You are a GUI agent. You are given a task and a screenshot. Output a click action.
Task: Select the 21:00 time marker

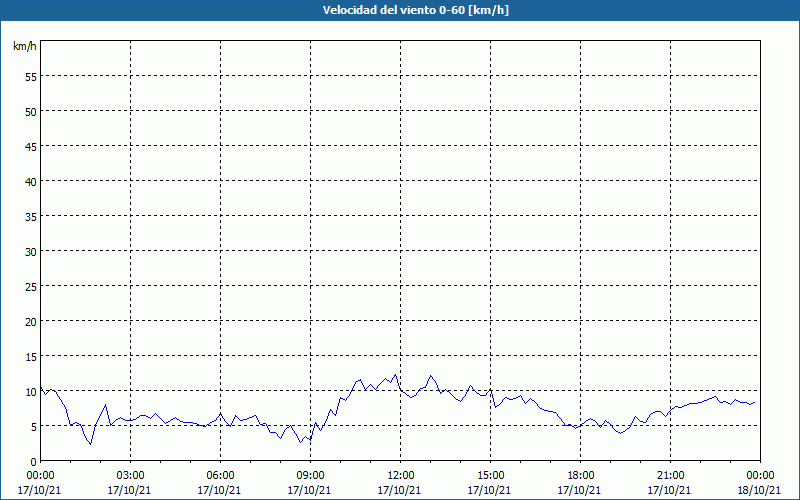click(670, 475)
